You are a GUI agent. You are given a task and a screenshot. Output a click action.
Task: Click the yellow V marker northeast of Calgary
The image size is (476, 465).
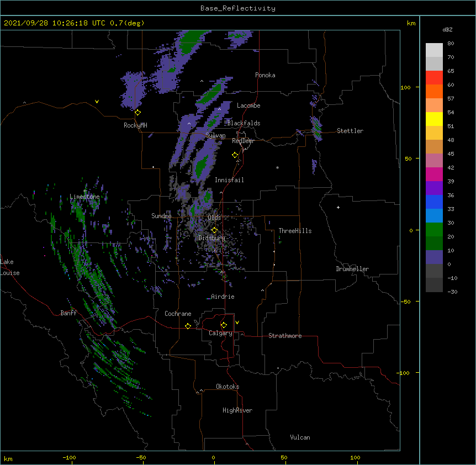point(237,323)
